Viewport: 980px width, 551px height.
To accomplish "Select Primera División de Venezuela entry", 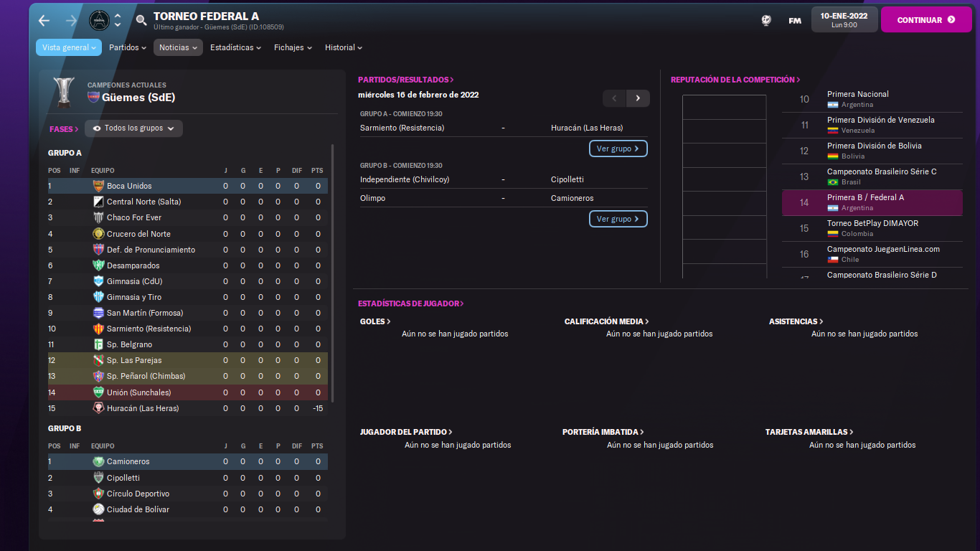I will (x=872, y=125).
